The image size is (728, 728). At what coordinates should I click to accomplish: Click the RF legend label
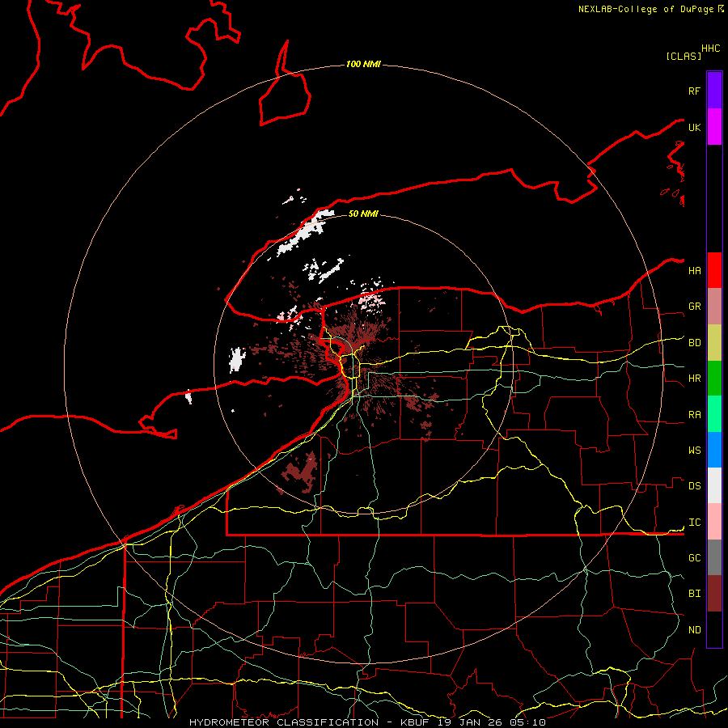694,91
